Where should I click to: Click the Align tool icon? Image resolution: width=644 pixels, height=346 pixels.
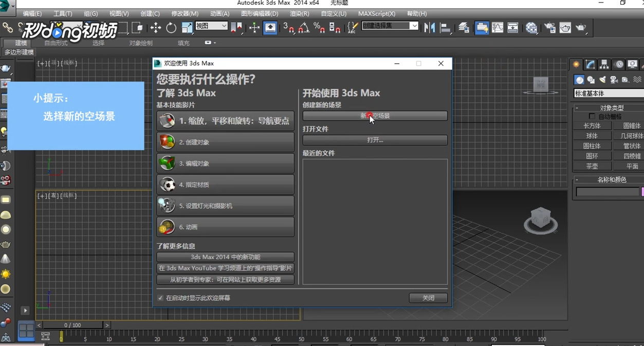[x=446, y=28]
